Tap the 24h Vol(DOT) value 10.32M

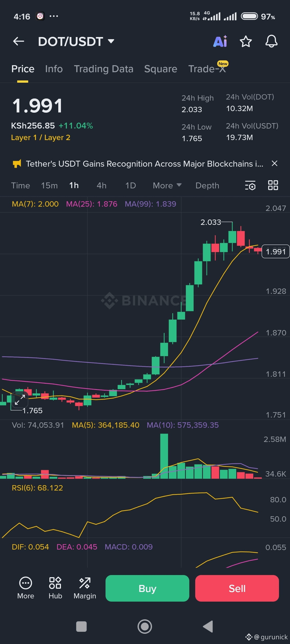coord(240,108)
